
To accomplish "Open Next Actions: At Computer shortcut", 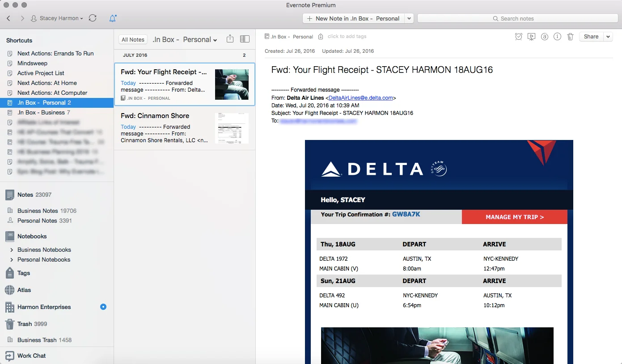I will [52, 93].
